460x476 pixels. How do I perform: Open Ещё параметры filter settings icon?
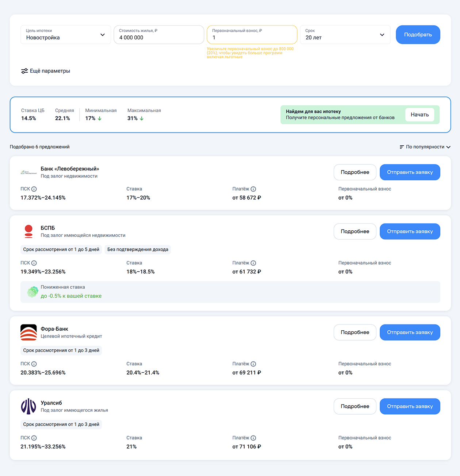point(24,71)
